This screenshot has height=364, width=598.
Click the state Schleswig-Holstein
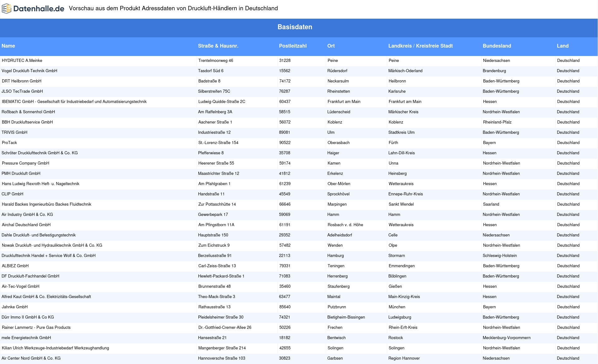click(x=500, y=256)
